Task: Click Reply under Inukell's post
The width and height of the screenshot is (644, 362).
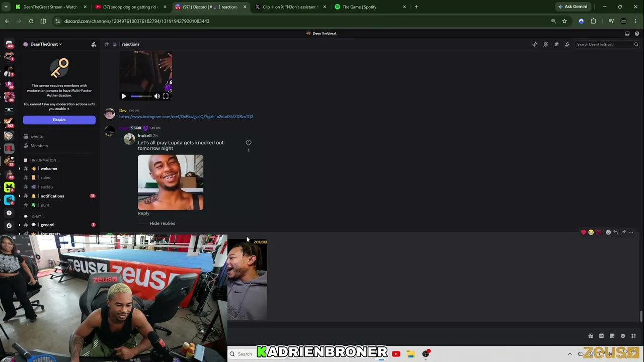Action: [143, 213]
